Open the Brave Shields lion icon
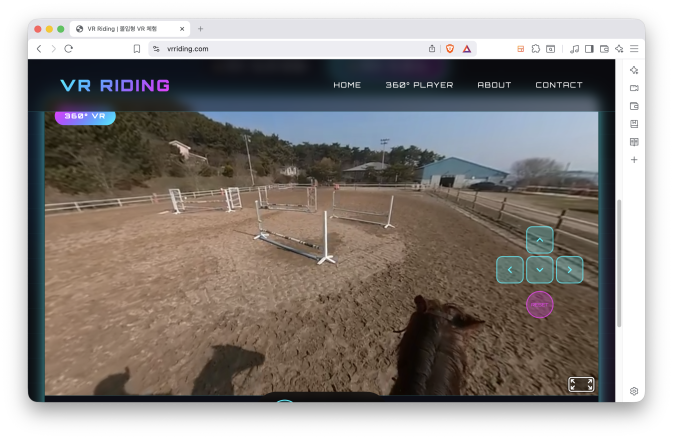Viewport: 673px width, 439px height. [x=450, y=48]
